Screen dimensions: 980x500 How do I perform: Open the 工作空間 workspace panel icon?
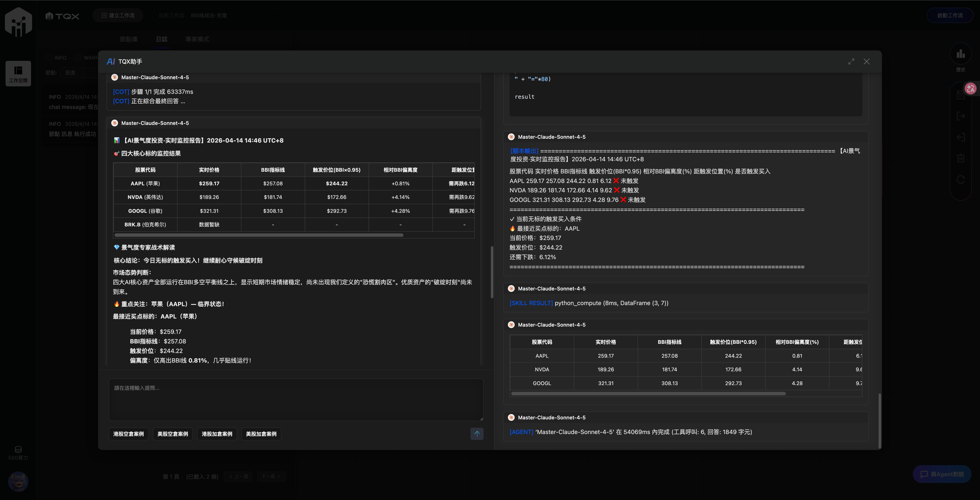tap(18, 73)
